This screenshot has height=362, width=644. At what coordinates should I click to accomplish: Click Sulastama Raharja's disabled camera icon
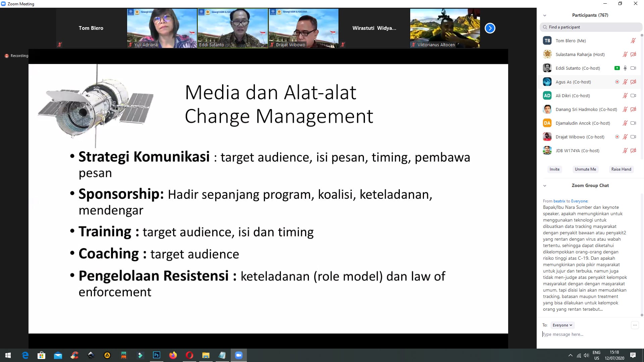pyautogui.click(x=633, y=54)
